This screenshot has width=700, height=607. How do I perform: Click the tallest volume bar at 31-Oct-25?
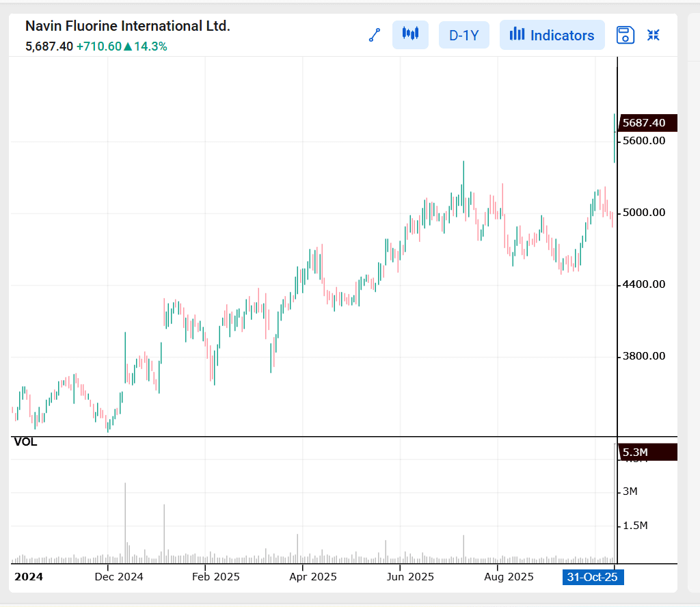tap(615, 504)
